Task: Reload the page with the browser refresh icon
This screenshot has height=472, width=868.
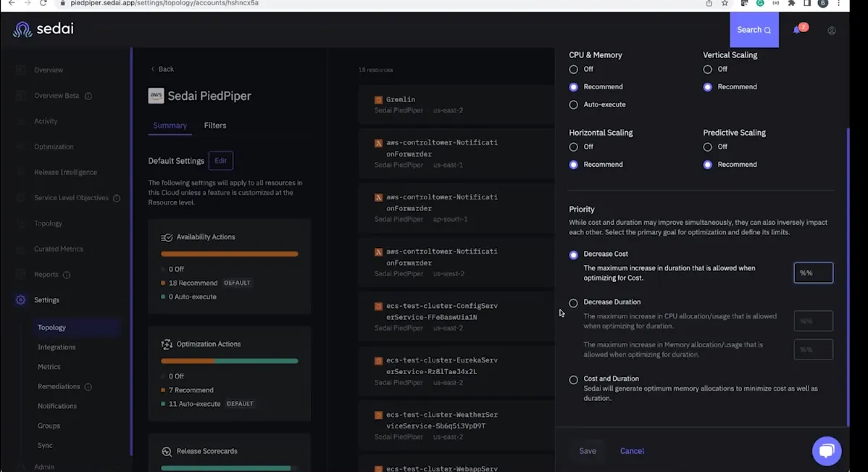Action: click(x=43, y=4)
